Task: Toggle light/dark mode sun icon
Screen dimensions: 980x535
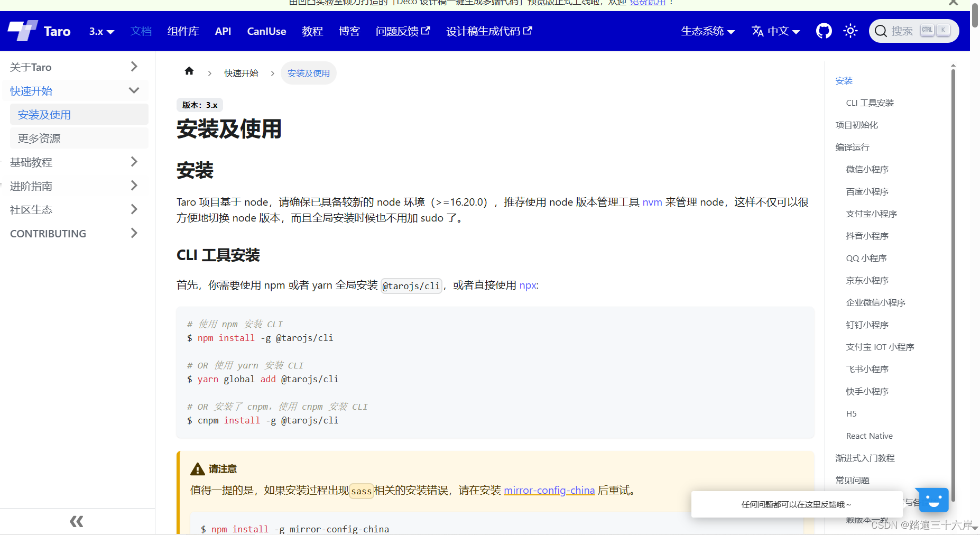Action: [x=850, y=31]
